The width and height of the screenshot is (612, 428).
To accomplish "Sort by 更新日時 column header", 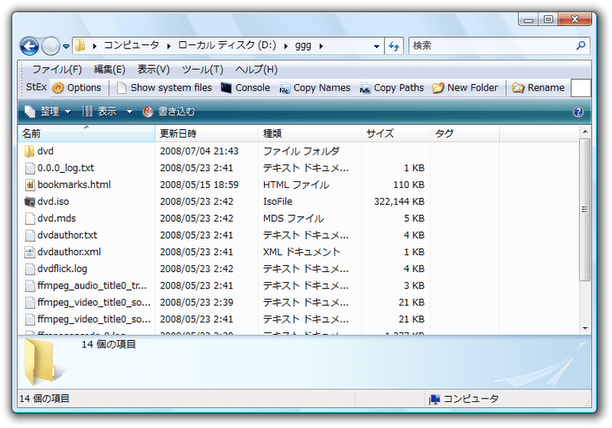I will [x=206, y=133].
